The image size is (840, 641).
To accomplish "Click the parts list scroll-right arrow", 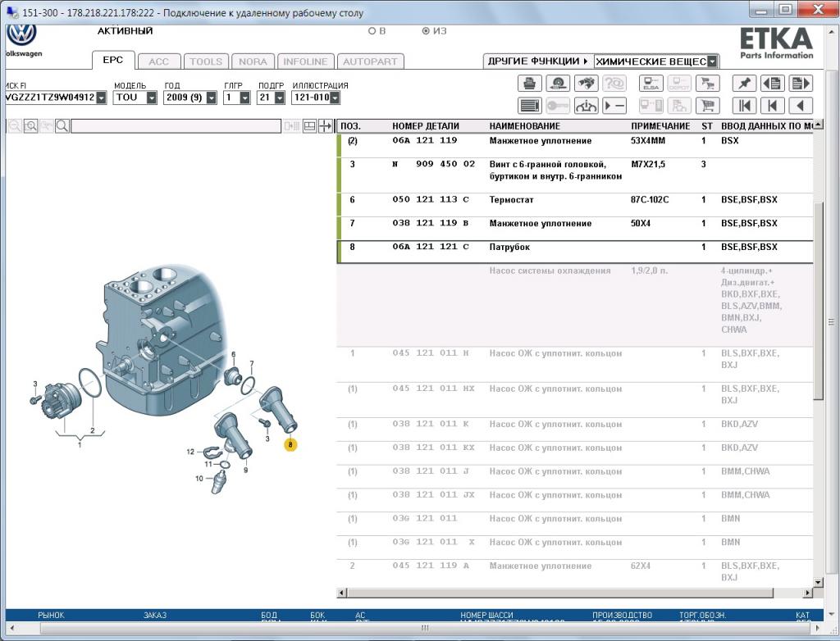I will pos(808,593).
